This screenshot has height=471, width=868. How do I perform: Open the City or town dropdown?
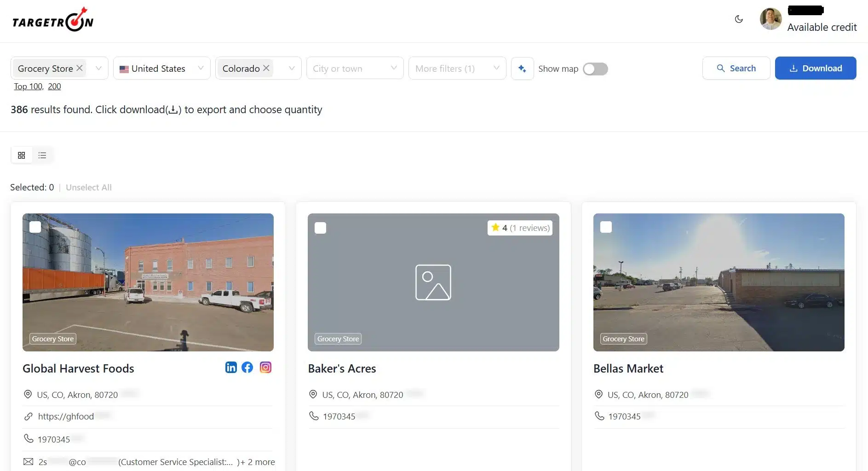tap(355, 68)
